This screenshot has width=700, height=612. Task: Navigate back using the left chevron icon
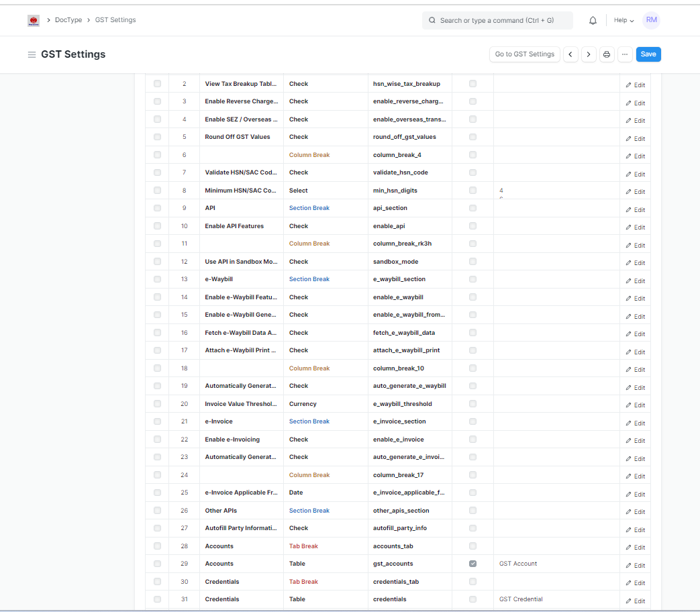pos(570,54)
